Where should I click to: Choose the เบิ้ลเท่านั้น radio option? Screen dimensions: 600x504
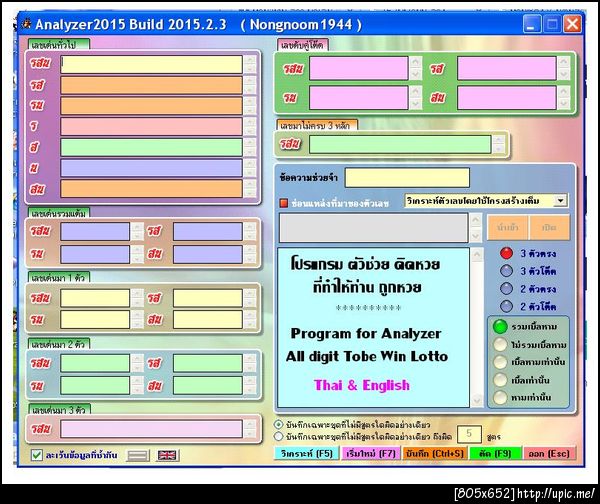tap(500, 380)
